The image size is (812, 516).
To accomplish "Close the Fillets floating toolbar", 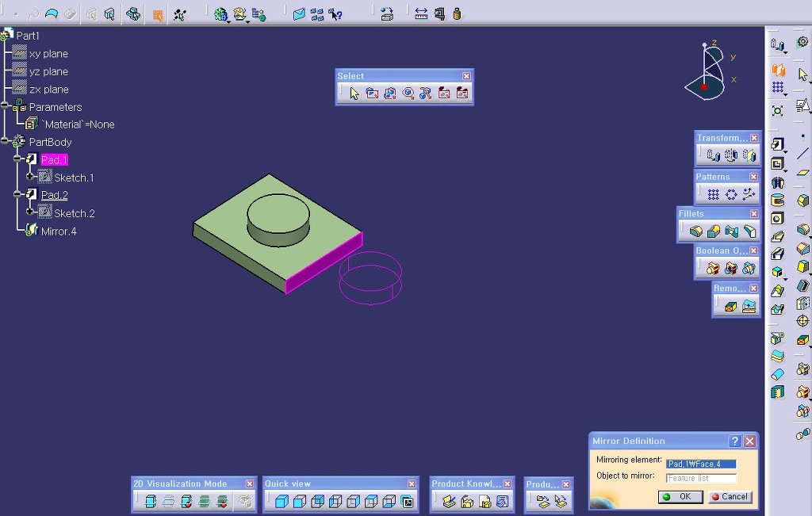I will pyautogui.click(x=753, y=214).
